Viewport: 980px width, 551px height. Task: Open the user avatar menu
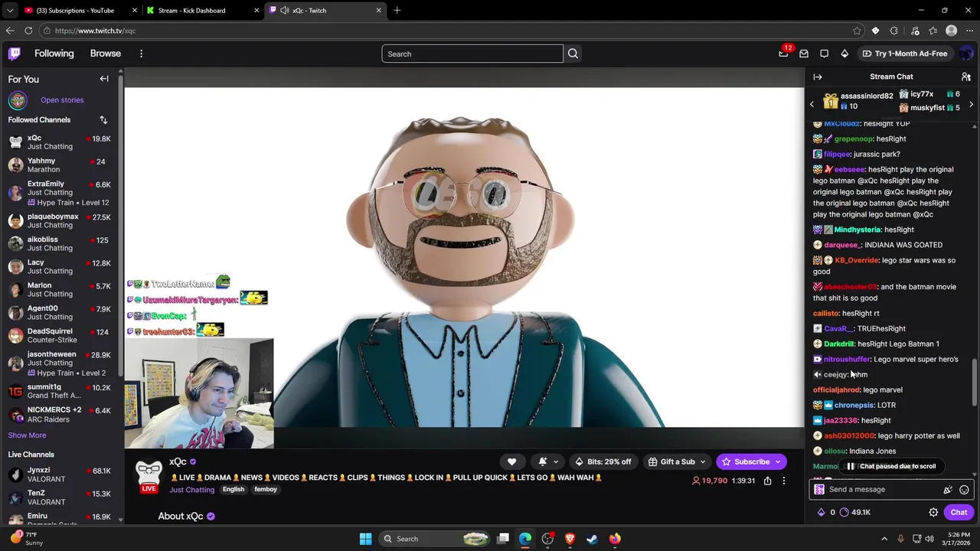point(965,54)
